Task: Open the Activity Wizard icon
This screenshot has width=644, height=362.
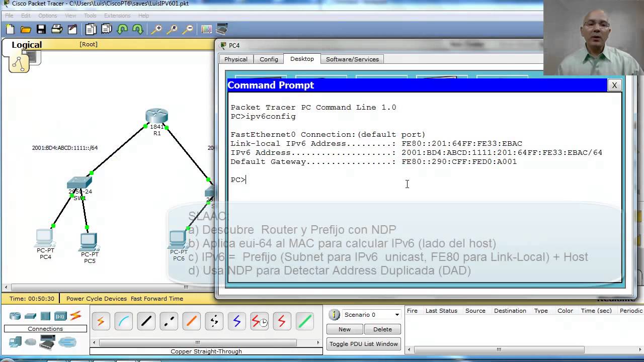Action: click(x=72, y=30)
